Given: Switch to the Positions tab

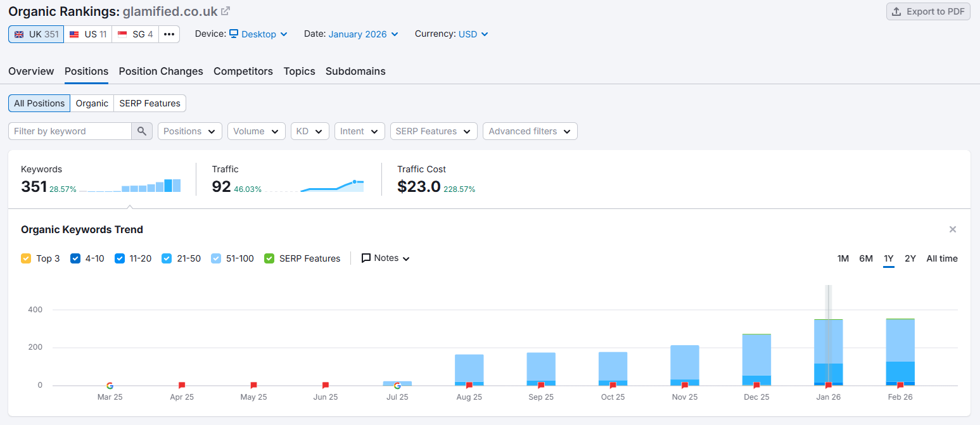Looking at the screenshot, I should [86, 71].
